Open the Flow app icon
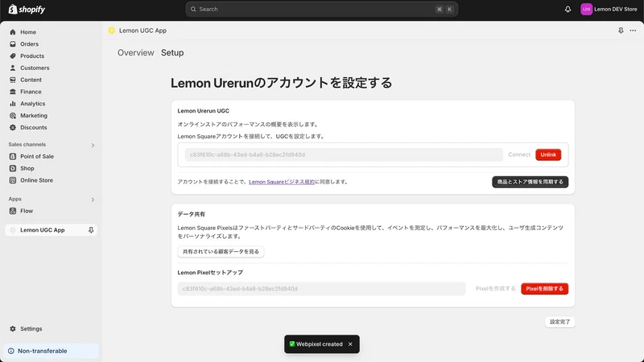644x362 pixels. coord(13,211)
